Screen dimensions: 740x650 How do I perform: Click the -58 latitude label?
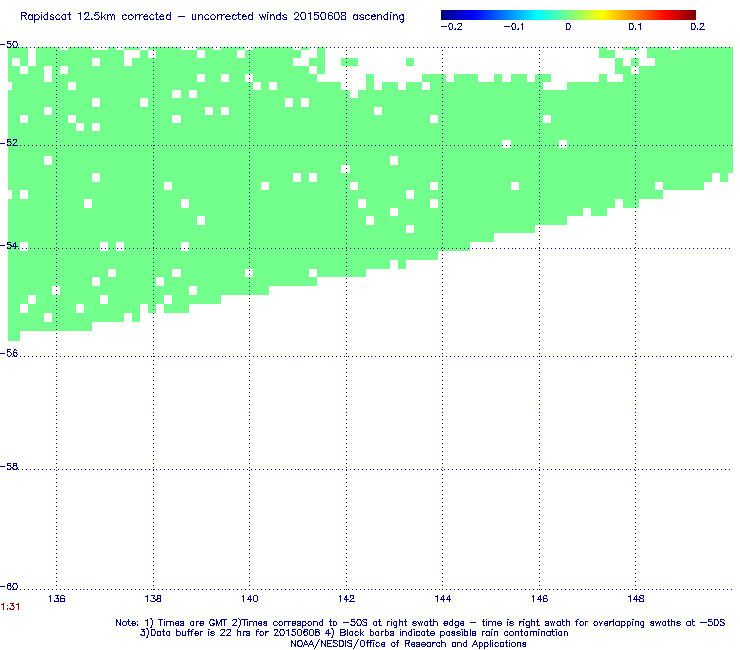[x=9, y=466]
